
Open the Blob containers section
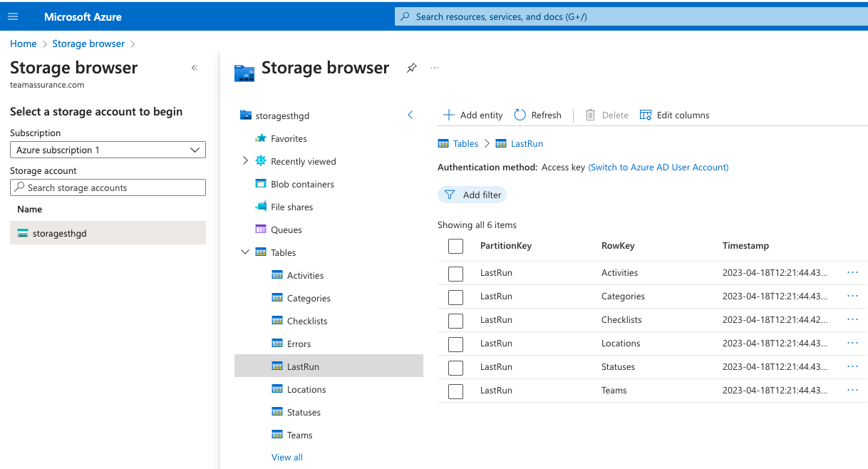click(302, 184)
